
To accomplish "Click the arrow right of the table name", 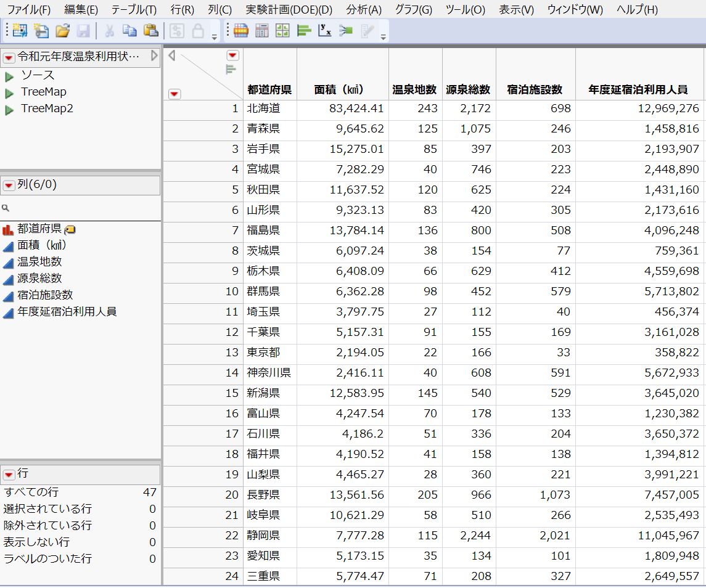I will pos(154,55).
